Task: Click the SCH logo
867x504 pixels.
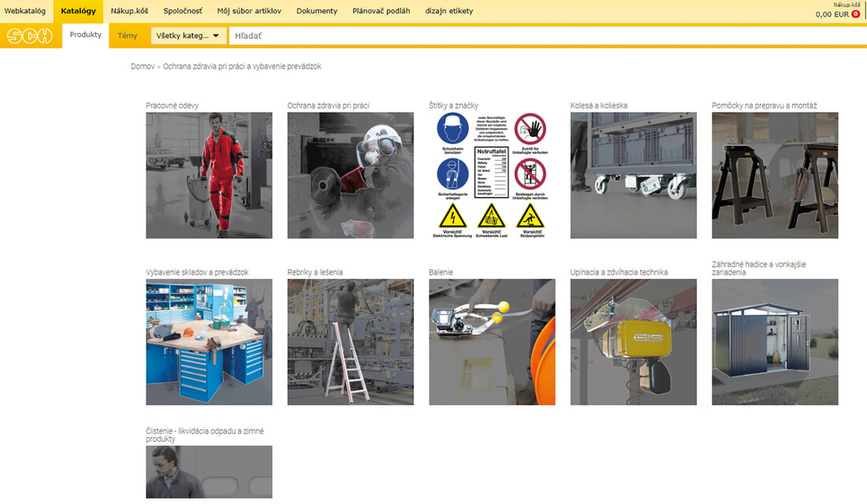Action: (30, 36)
